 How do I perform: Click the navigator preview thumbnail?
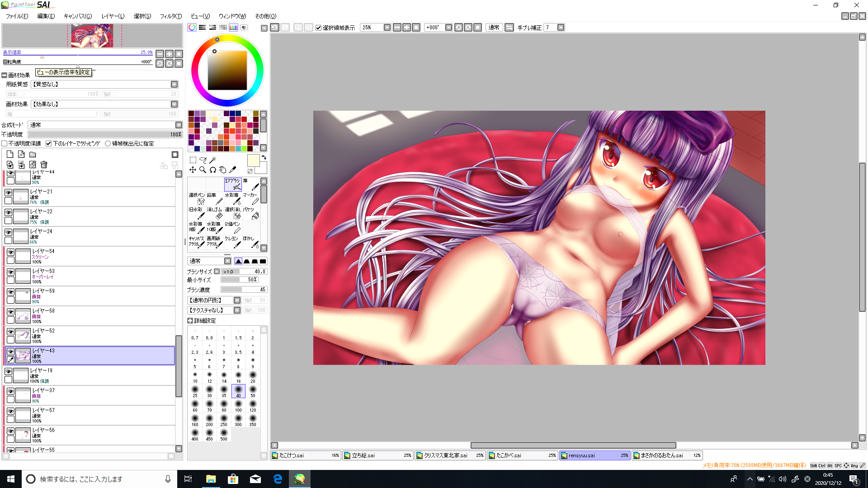[92, 36]
